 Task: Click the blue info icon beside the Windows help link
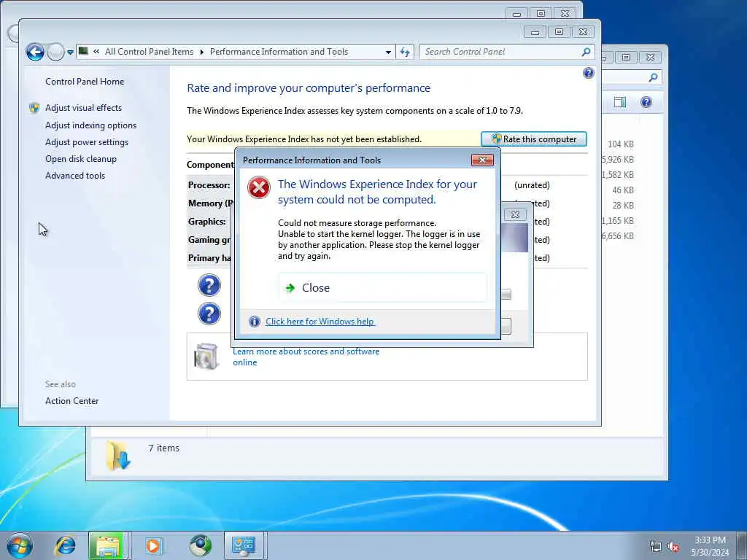click(x=255, y=322)
